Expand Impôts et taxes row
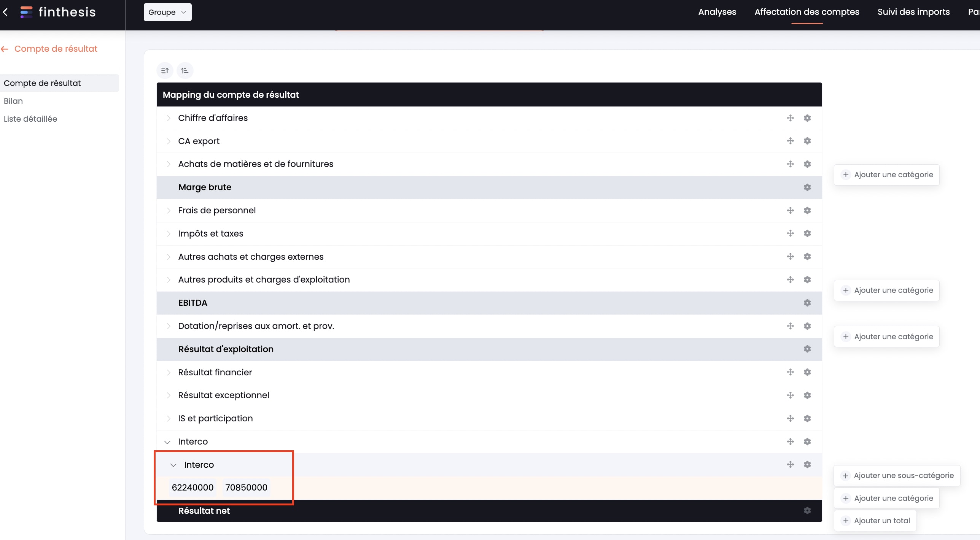The height and width of the screenshot is (540, 980). (x=169, y=233)
